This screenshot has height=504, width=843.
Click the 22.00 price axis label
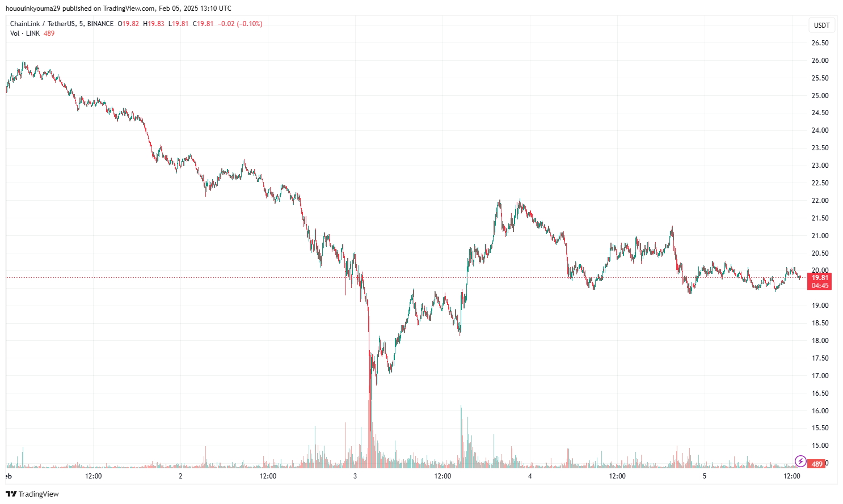(x=820, y=201)
